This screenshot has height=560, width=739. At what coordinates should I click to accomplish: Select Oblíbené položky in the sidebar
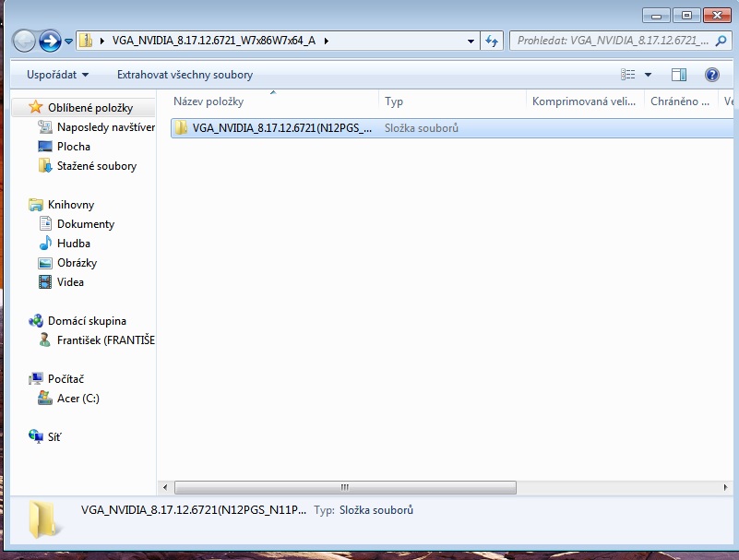point(90,108)
